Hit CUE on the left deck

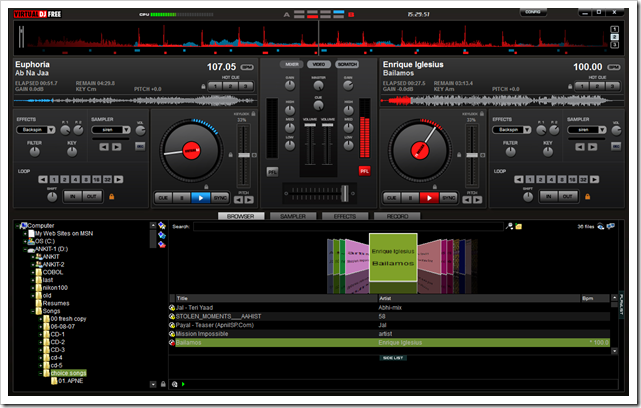163,198
